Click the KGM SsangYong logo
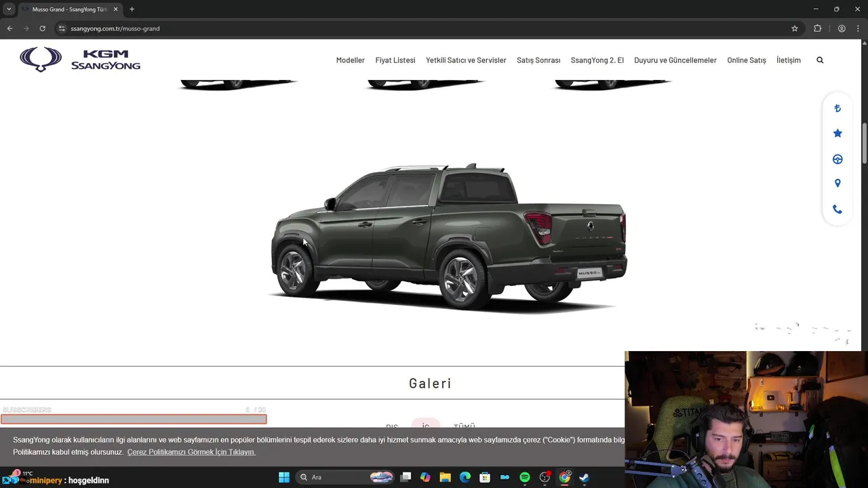This screenshot has width=868, height=488. pyautogui.click(x=80, y=60)
